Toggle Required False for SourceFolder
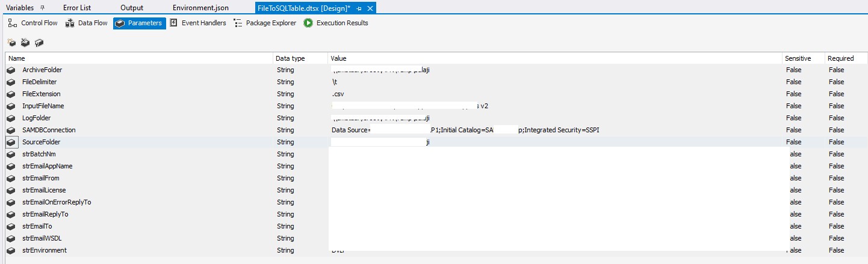This screenshot has width=868, height=264. coord(836,142)
